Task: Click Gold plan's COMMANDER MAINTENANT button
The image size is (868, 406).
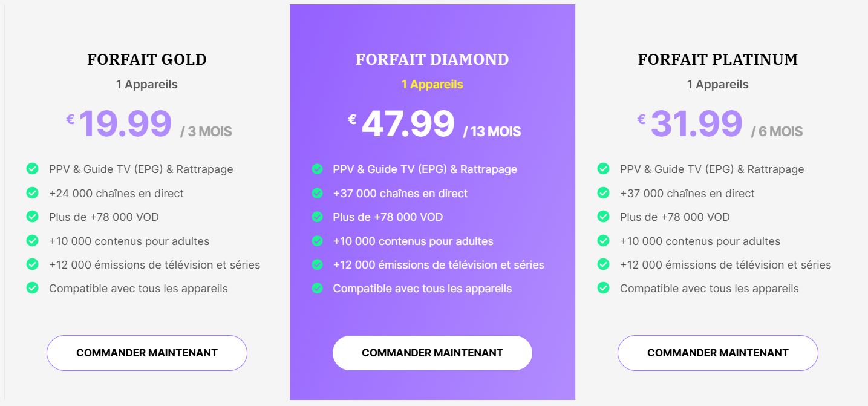Action: click(147, 353)
